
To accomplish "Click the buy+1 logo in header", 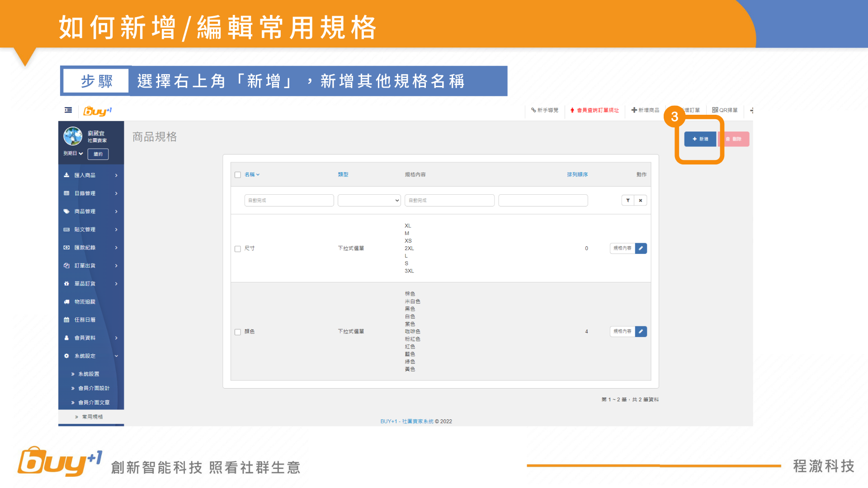I will [98, 111].
